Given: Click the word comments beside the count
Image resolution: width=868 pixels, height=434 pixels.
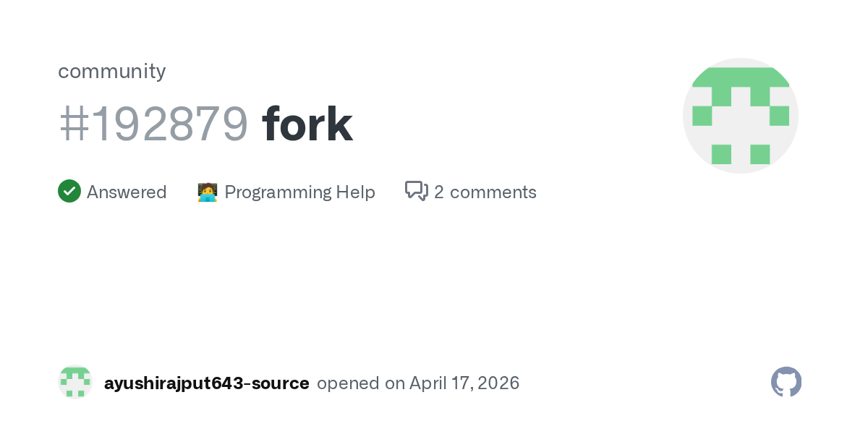Looking at the screenshot, I should [x=493, y=192].
